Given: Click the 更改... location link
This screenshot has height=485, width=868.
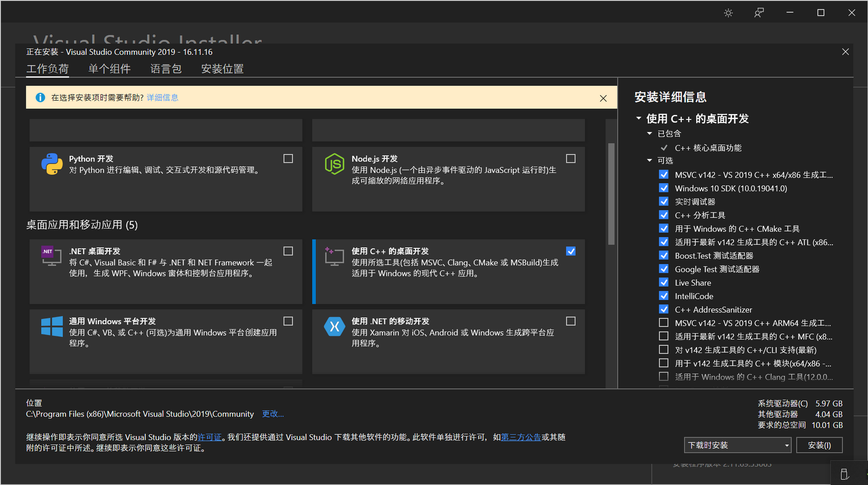Looking at the screenshot, I should coord(273,414).
